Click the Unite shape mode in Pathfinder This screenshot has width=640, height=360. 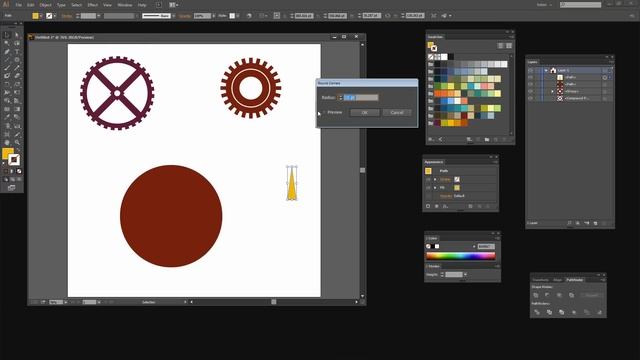tap(536, 295)
